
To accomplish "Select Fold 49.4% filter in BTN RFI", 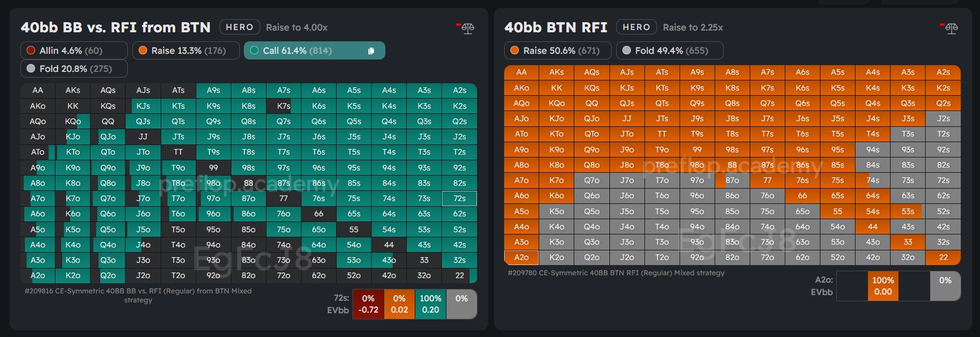I will (x=669, y=50).
